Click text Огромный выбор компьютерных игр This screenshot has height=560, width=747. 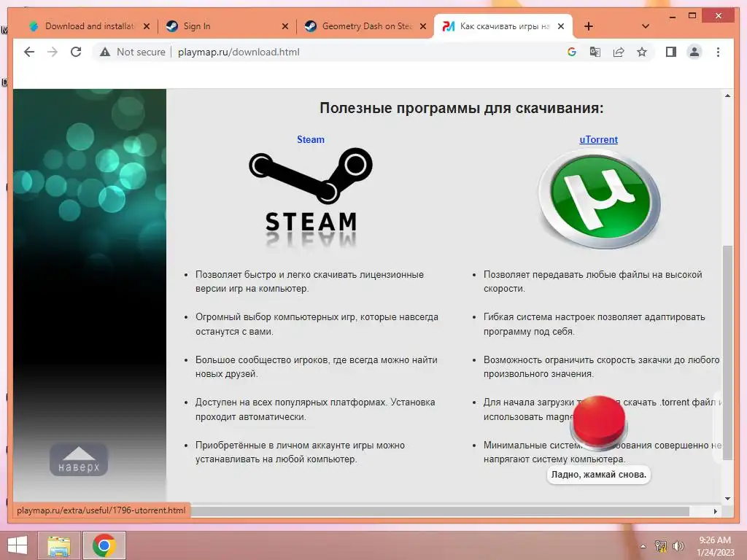[x=317, y=324]
